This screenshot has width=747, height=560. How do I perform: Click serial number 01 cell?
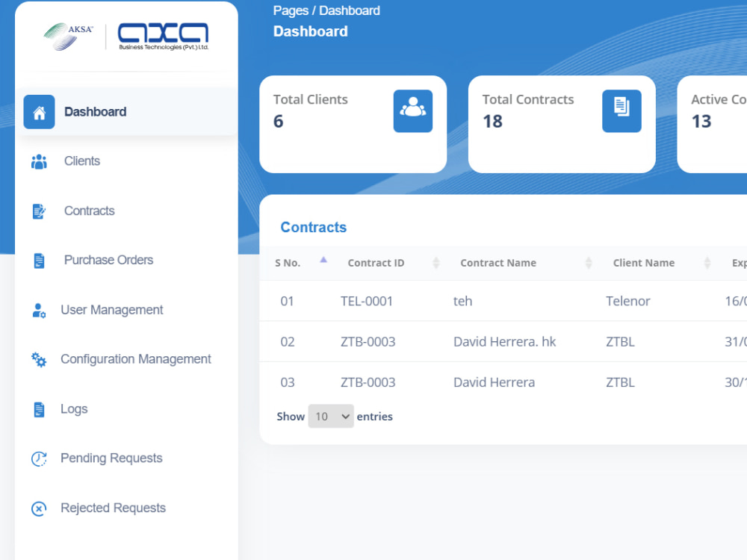pyautogui.click(x=287, y=301)
